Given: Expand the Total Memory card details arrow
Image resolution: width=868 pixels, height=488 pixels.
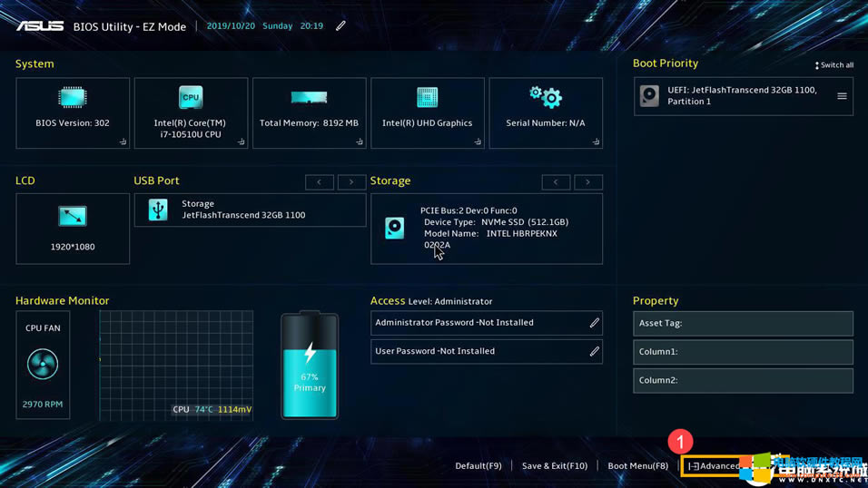Looking at the screenshot, I should tap(360, 142).
